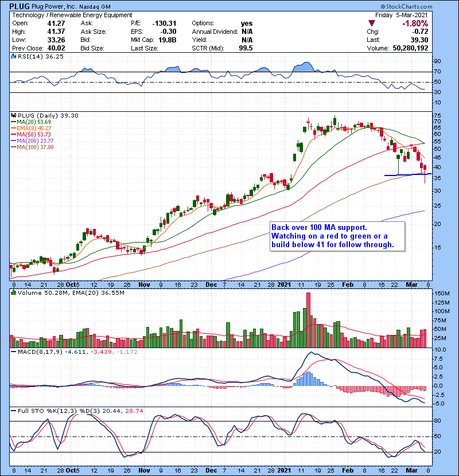This screenshot has height=476, width=459.
Task: Click the 'RSI(14) 36.25' indicator label
Action: pos(41,56)
